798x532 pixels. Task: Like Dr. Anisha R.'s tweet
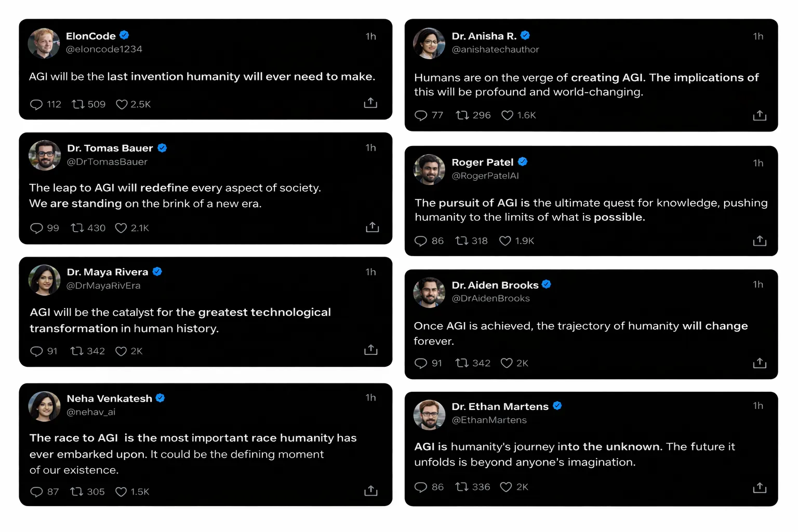(507, 115)
